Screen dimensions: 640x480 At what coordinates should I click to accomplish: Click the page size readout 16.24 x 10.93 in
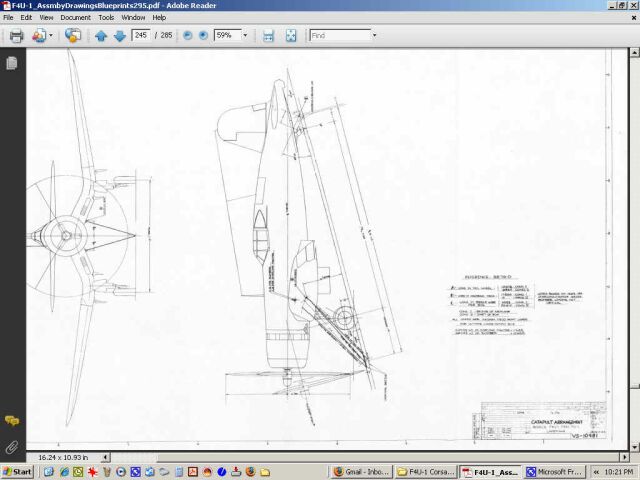pos(63,458)
